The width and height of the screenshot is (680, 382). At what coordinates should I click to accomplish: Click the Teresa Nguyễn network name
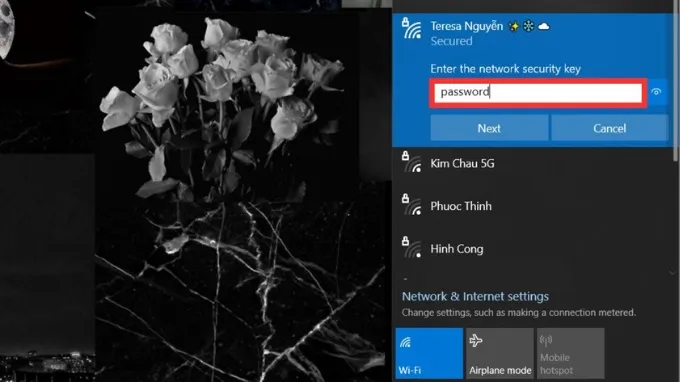467,26
